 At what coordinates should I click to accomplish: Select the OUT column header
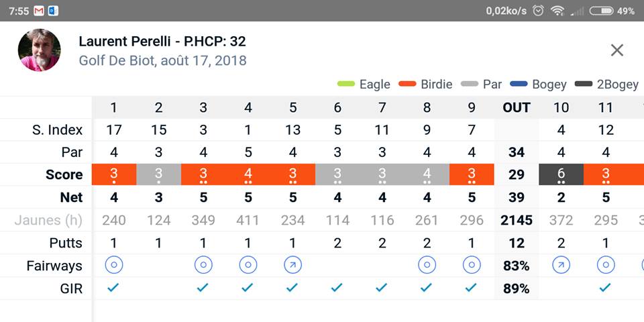(517, 107)
